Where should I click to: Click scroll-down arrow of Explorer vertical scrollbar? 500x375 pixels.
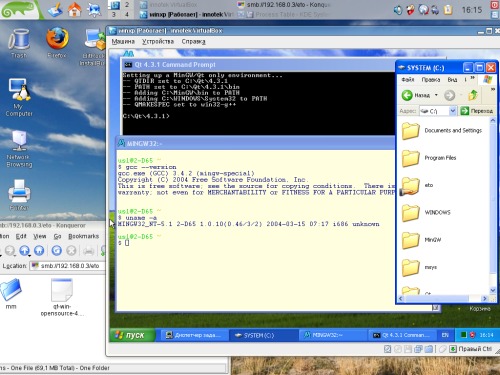[x=493, y=290]
